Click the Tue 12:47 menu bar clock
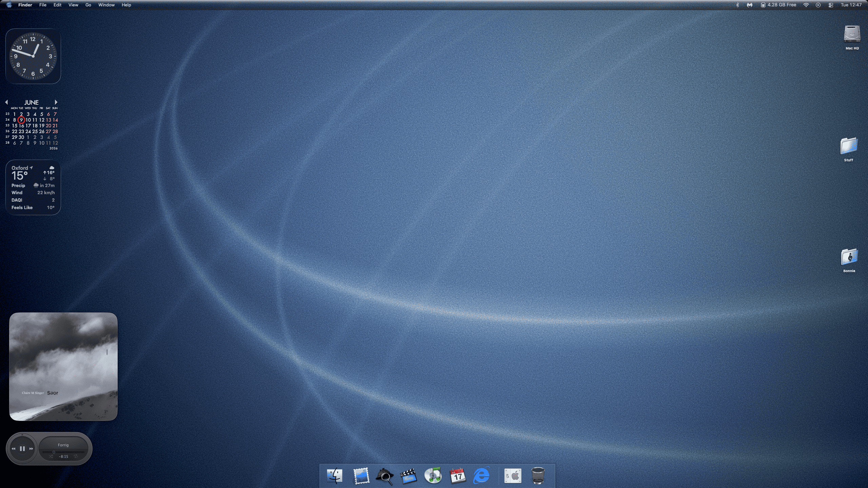Viewport: 868px width, 488px height. (851, 5)
